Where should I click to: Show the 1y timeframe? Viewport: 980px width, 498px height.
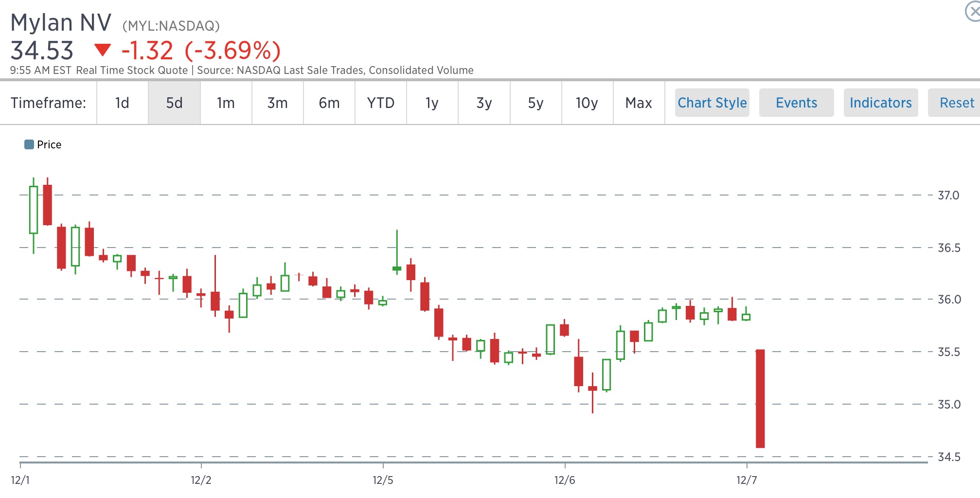pyautogui.click(x=432, y=103)
